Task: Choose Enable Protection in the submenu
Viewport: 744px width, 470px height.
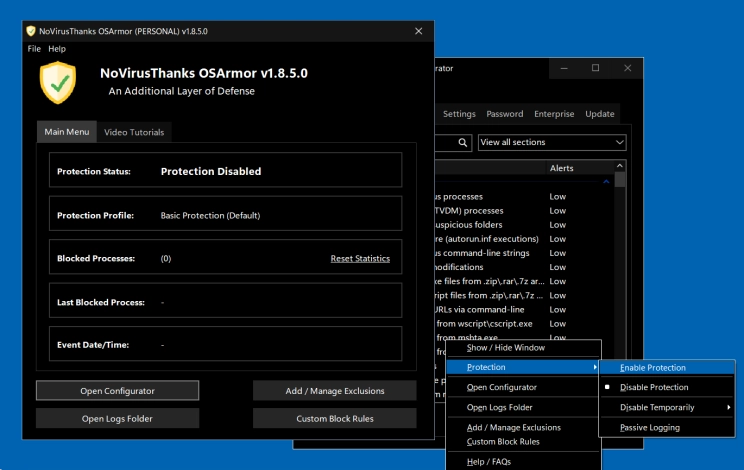Action: click(x=667, y=368)
